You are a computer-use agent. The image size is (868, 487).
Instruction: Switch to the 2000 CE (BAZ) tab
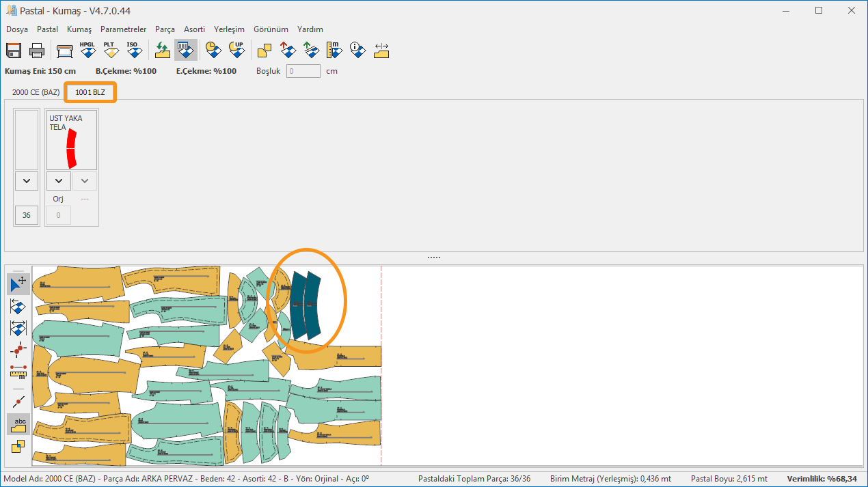36,92
